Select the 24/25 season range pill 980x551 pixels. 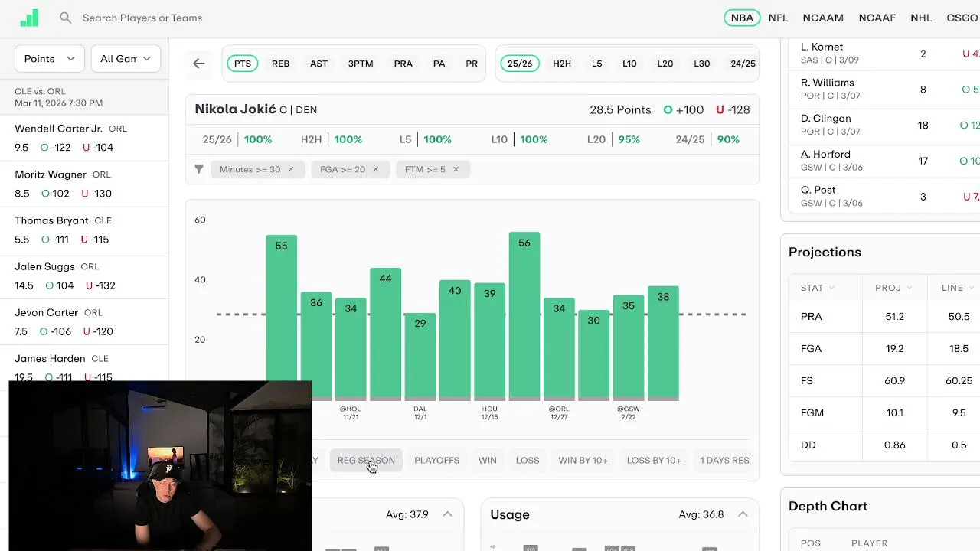click(x=743, y=64)
